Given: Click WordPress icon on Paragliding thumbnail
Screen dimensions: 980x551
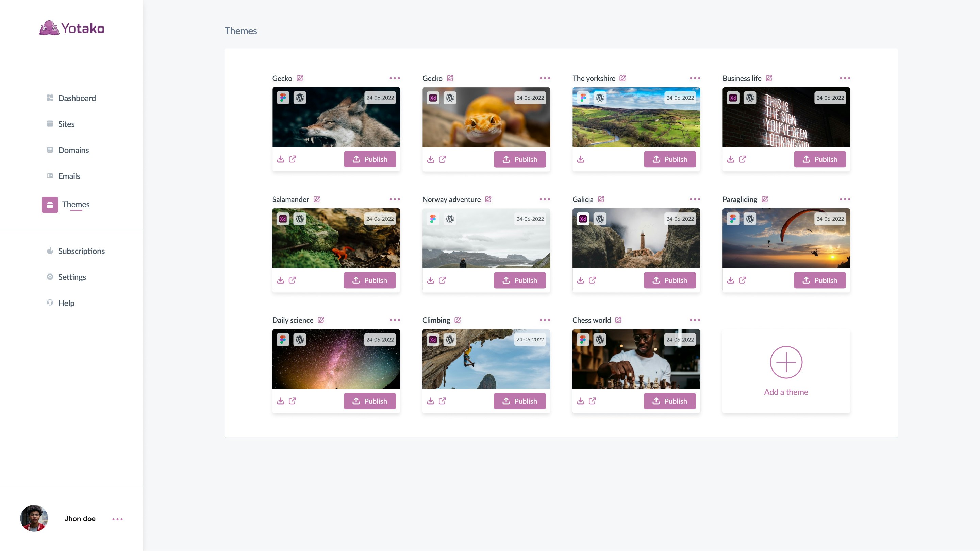Looking at the screenshot, I should point(750,219).
